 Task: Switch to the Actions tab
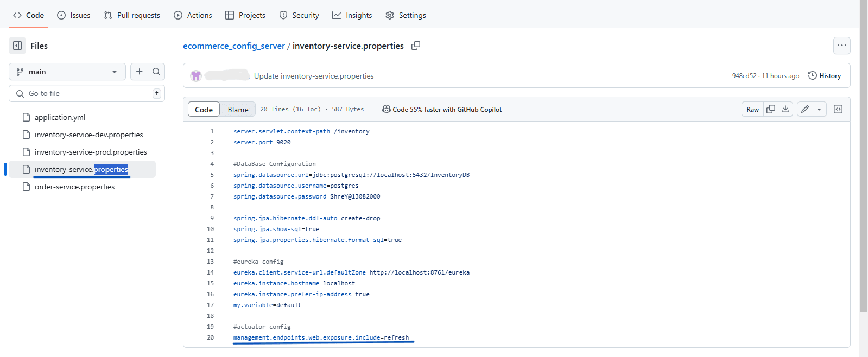(193, 15)
